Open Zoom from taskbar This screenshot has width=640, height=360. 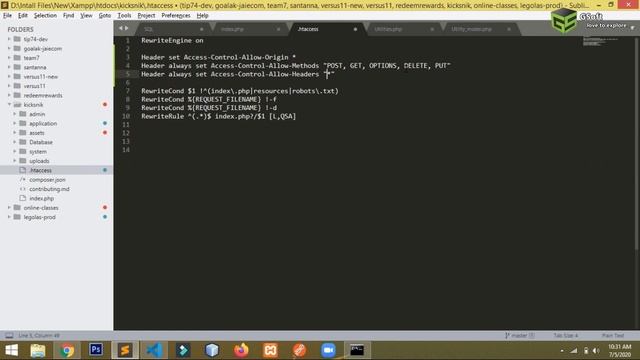[x=328, y=350]
